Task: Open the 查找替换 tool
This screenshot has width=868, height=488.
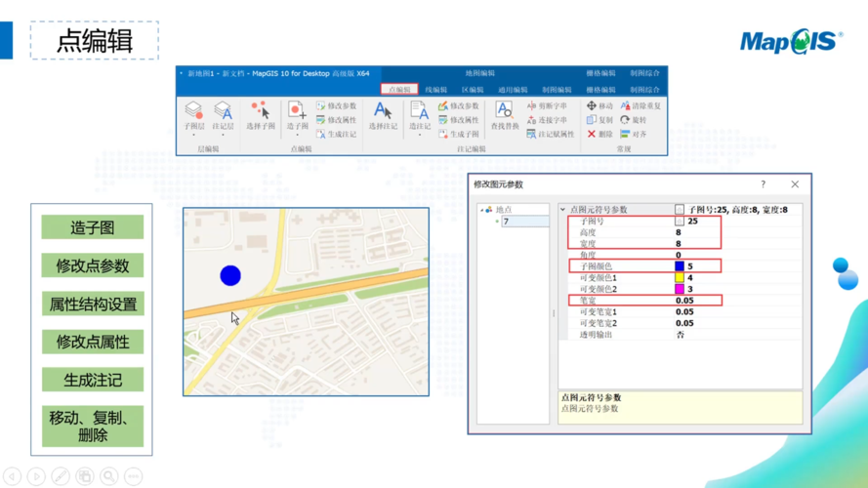Action: tap(505, 115)
